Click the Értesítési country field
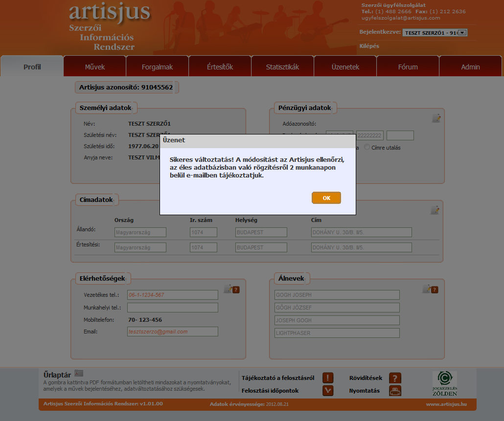The height and width of the screenshot is (421, 504). click(140, 247)
